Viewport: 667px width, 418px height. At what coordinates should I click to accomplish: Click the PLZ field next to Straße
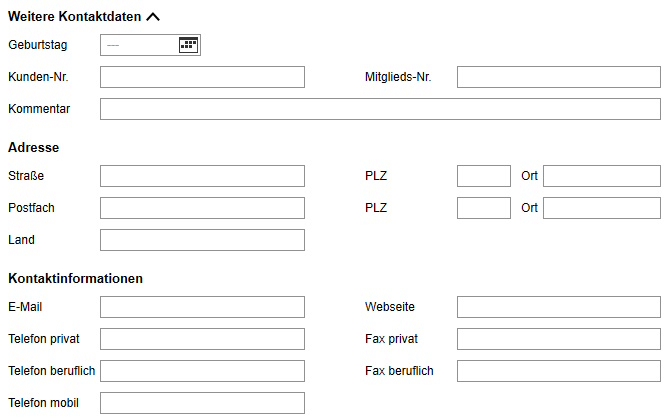(x=484, y=176)
